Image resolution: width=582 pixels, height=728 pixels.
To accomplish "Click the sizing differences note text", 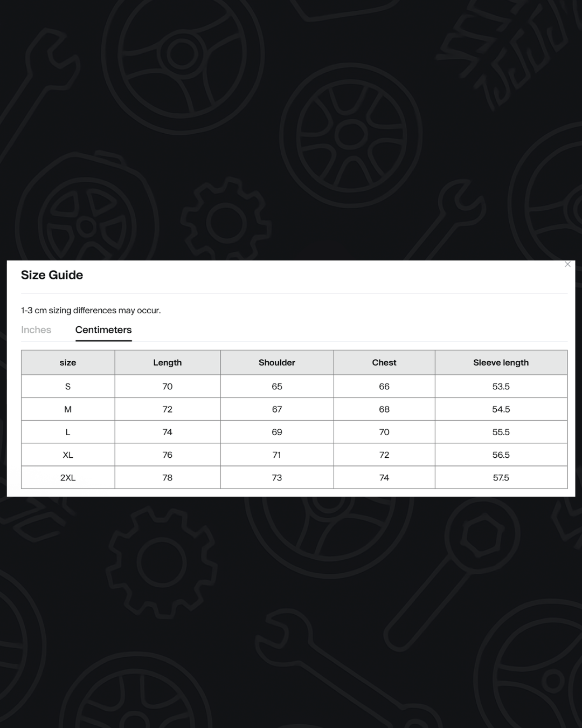I will point(91,311).
